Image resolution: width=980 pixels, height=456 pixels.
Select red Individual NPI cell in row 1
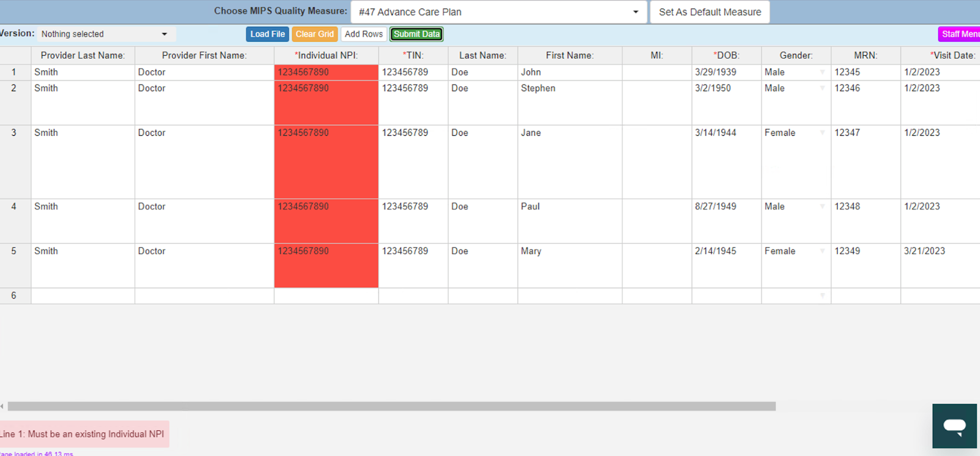coord(326,72)
